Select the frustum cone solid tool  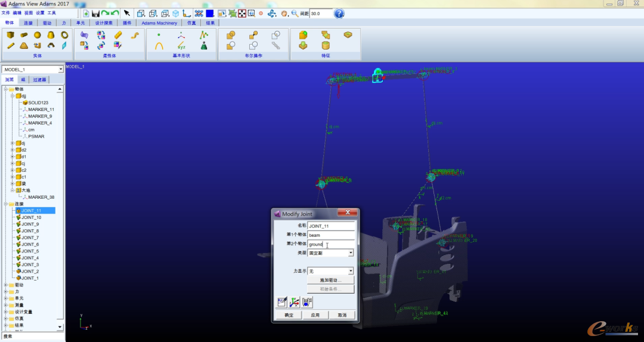click(x=51, y=35)
